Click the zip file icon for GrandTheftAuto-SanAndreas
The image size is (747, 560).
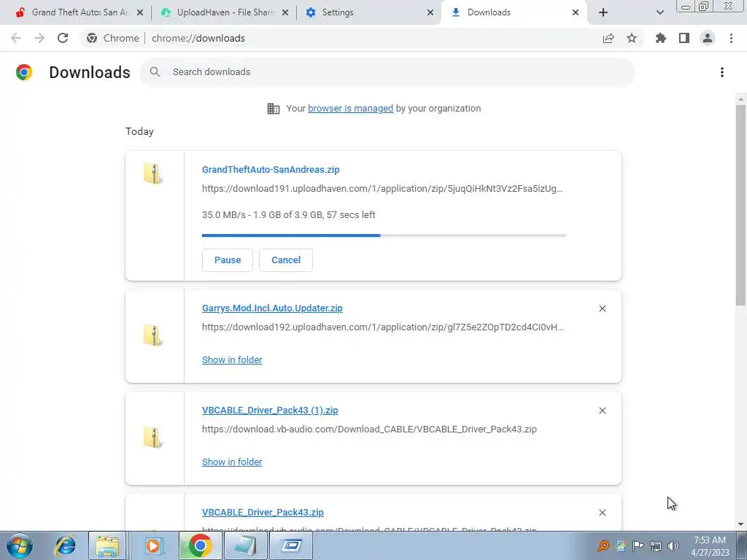click(x=153, y=174)
